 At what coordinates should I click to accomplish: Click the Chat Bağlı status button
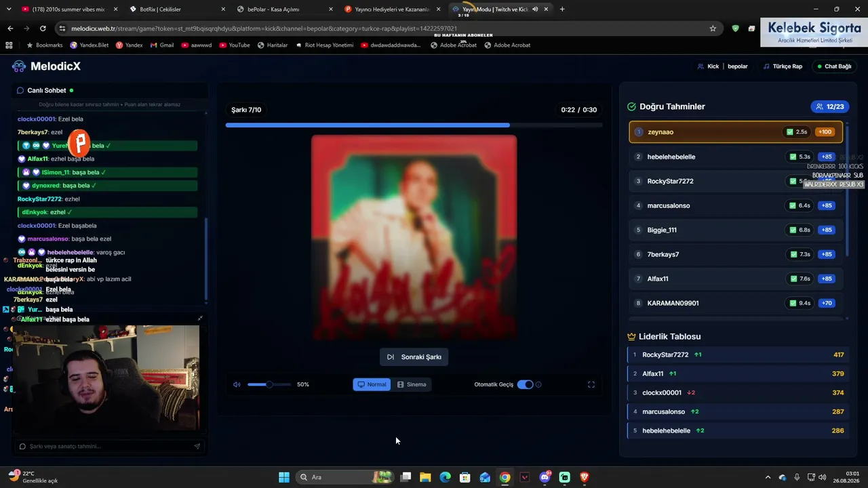(x=834, y=66)
